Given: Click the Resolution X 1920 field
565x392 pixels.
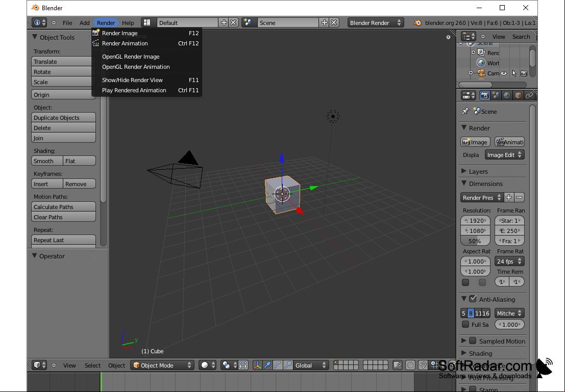Looking at the screenshot, I should point(475,220).
